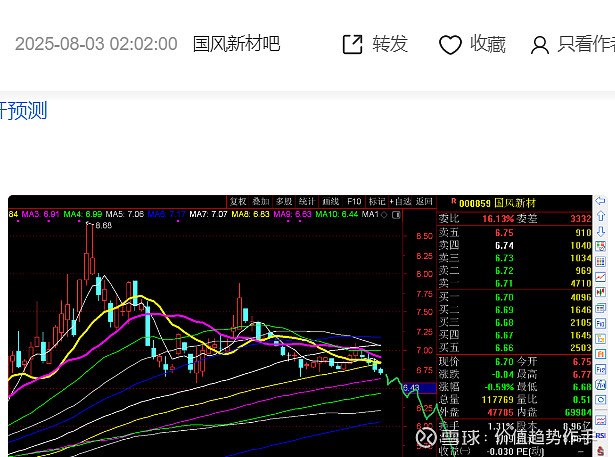Click the orange Fi icon in sidebar
Viewport: 615px width, 457px height.
(x=600, y=354)
